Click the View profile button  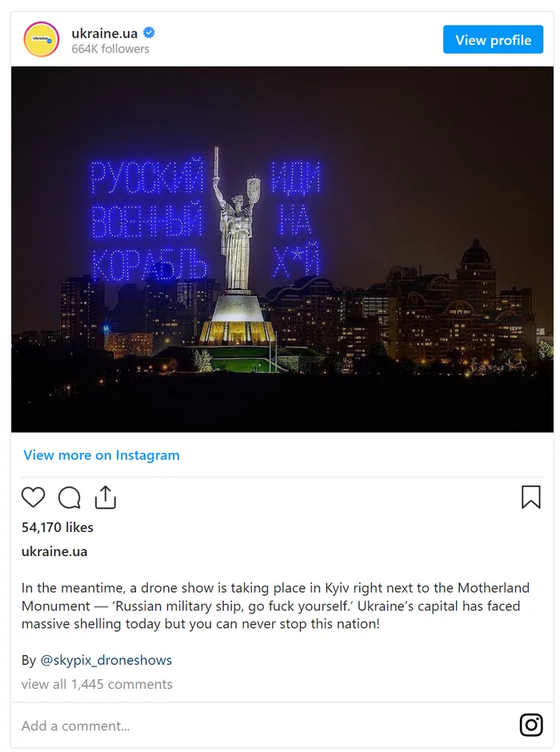coord(493,39)
